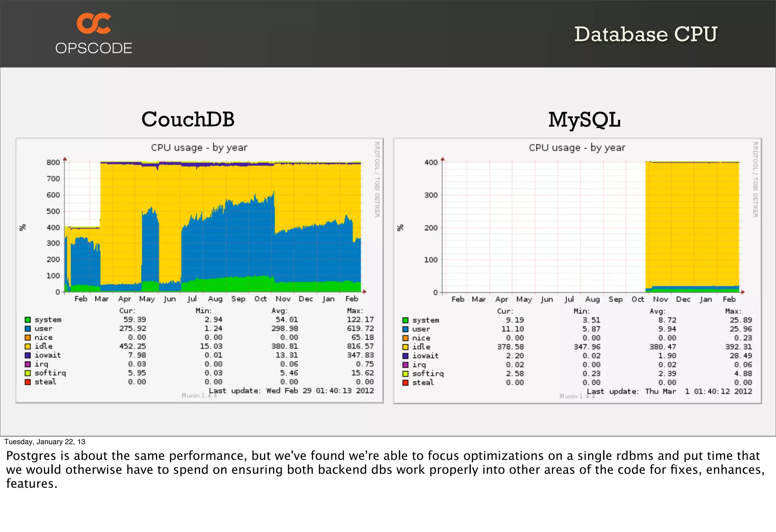Click the orange nice swatch in CouchDB legend
Viewport: 776px width, 532px height.
(28, 337)
